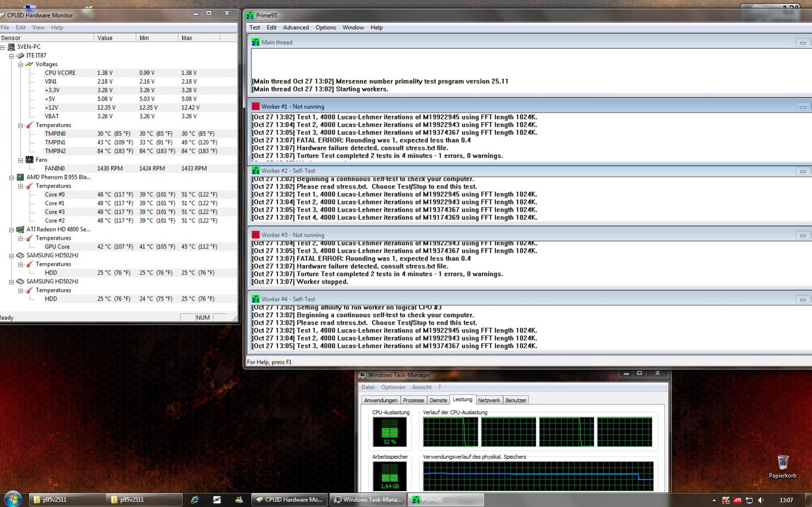Collapse Temperatures group under ITE IT87
This screenshot has width=812, height=507.
point(21,125)
